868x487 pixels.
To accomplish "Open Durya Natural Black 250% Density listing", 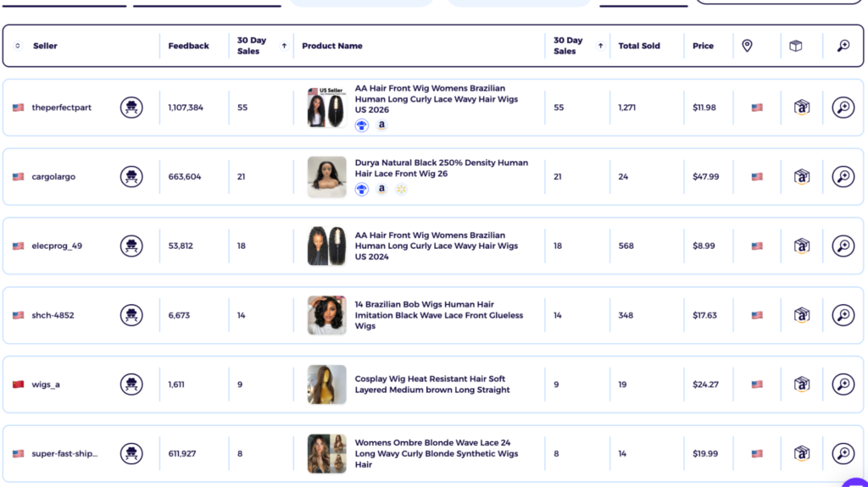I will [x=441, y=169].
